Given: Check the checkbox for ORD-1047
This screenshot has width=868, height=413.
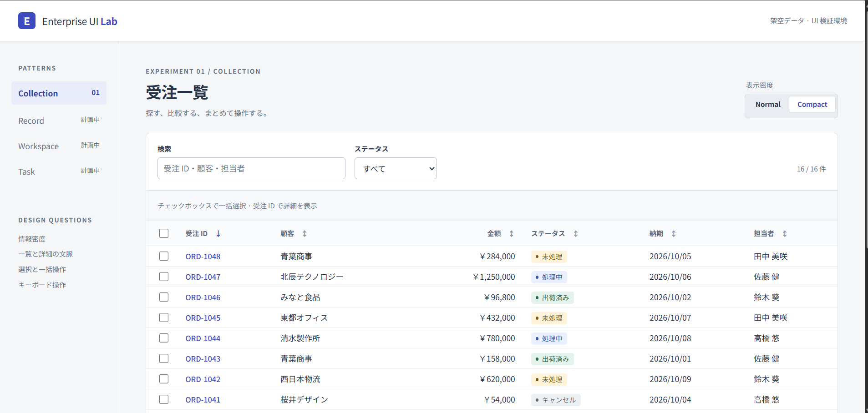Looking at the screenshot, I should click(164, 277).
